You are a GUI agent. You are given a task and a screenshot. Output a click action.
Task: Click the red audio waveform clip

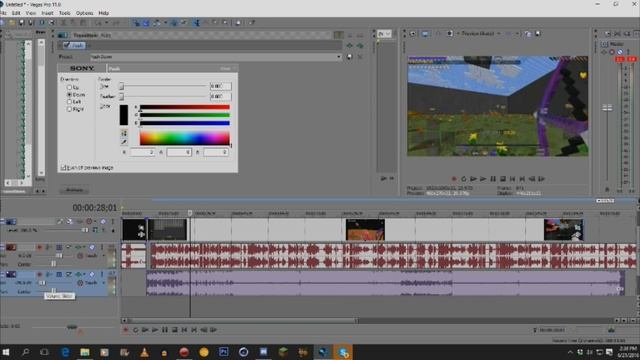pos(393,256)
